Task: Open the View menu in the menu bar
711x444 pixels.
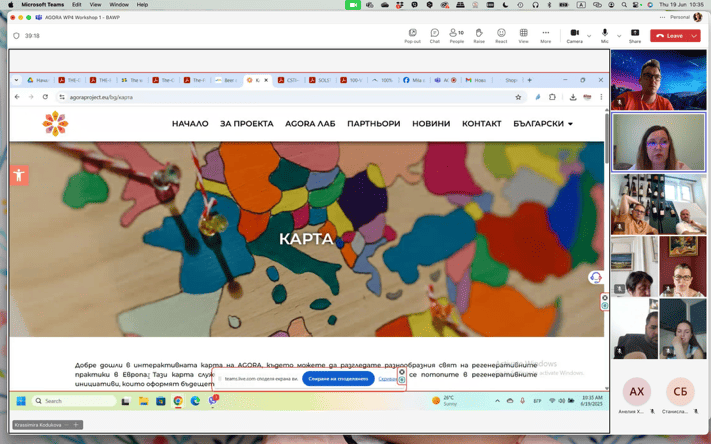Action: click(x=95, y=5)
